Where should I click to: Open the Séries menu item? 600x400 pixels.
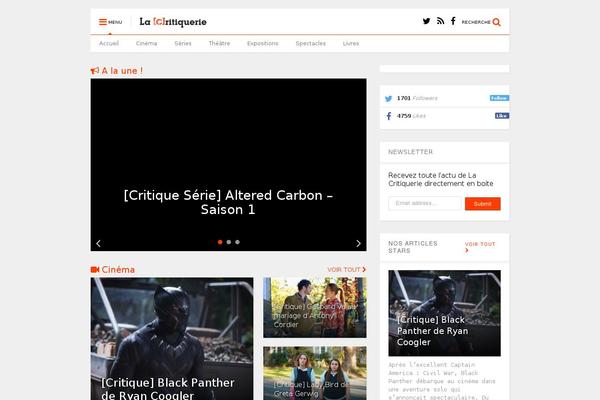coord(183,43)
